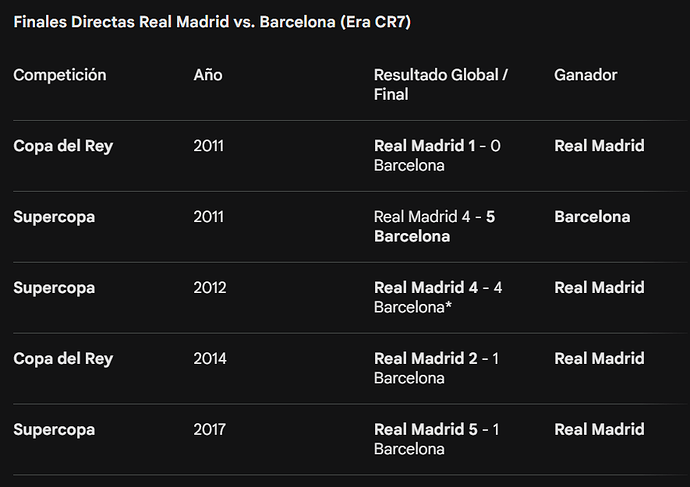The width and height of the screenshot is (690, 487).
Task: Select Supercopa in the 2017 row
Action: [x=54, y=430]
